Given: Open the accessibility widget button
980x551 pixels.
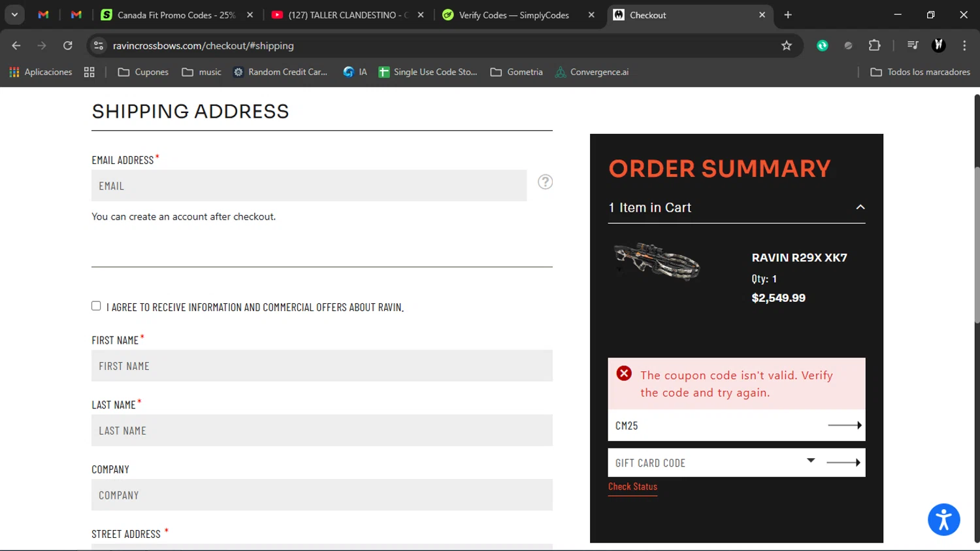Looking at the screenshot, I should (943, 520).
